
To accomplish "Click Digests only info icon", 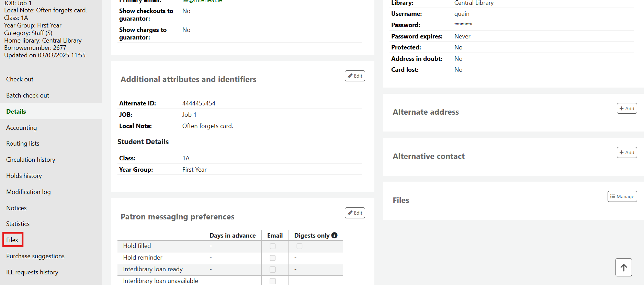I will (335, 235).
